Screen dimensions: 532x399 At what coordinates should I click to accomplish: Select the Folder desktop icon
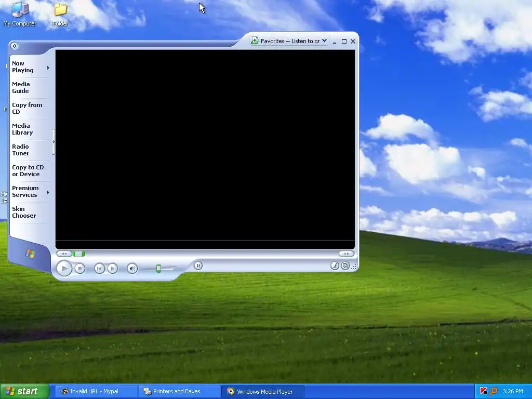tap(60, 14)
